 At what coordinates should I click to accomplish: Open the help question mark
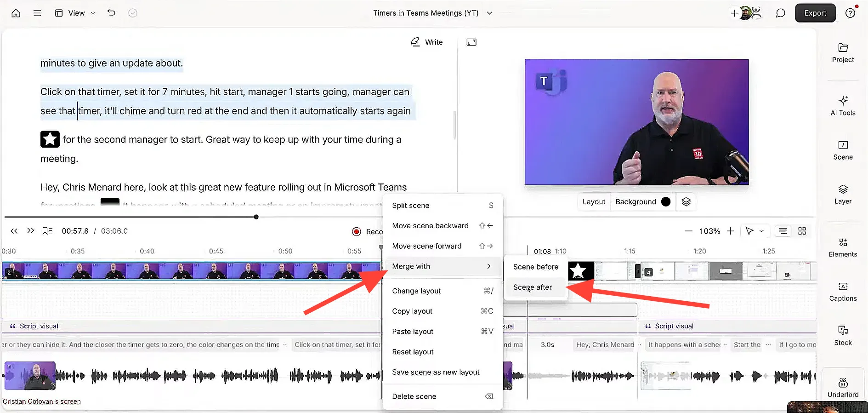(851, 13)
